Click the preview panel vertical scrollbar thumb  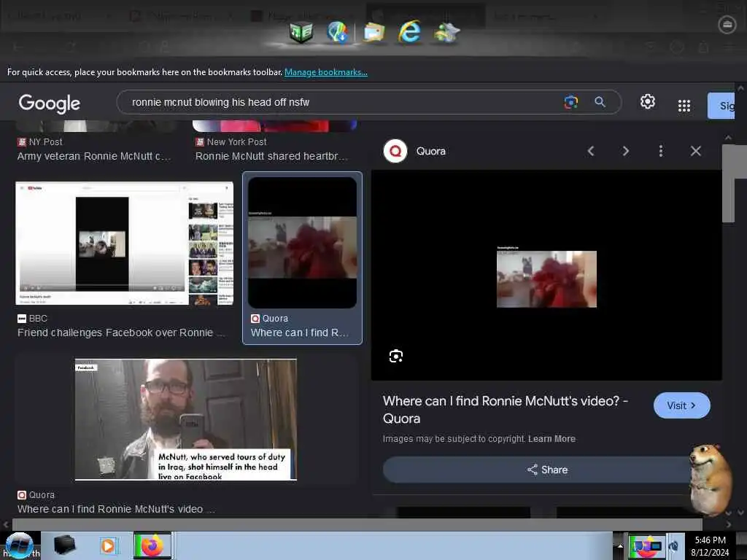pyautogui.click(x=728, y=183)
